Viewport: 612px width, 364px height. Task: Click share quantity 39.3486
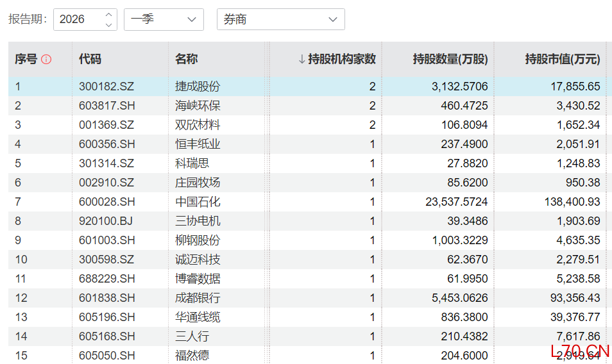click(467, 221)
